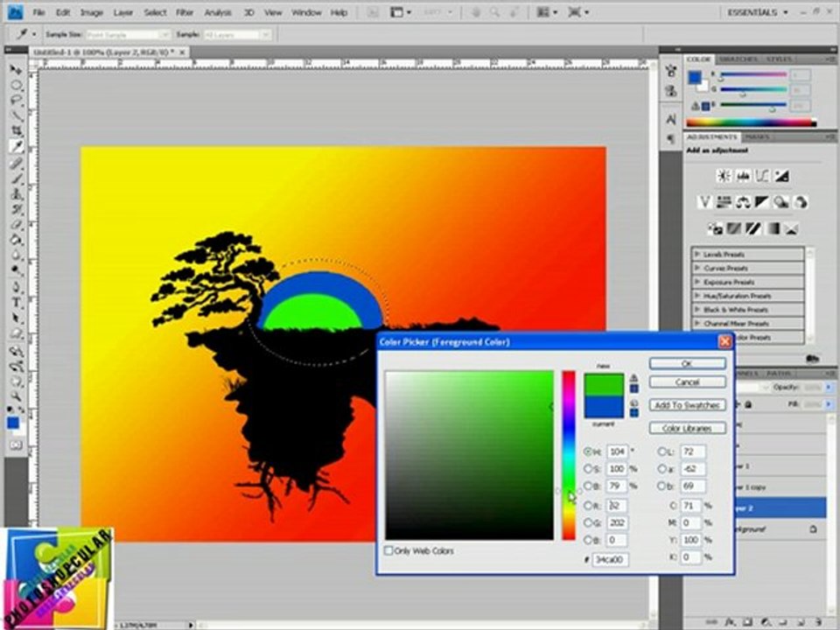The width and height of the screenshot is (840, 630).
Task: Enable the Only Web Colors checkbox
Action: [389, 551]
